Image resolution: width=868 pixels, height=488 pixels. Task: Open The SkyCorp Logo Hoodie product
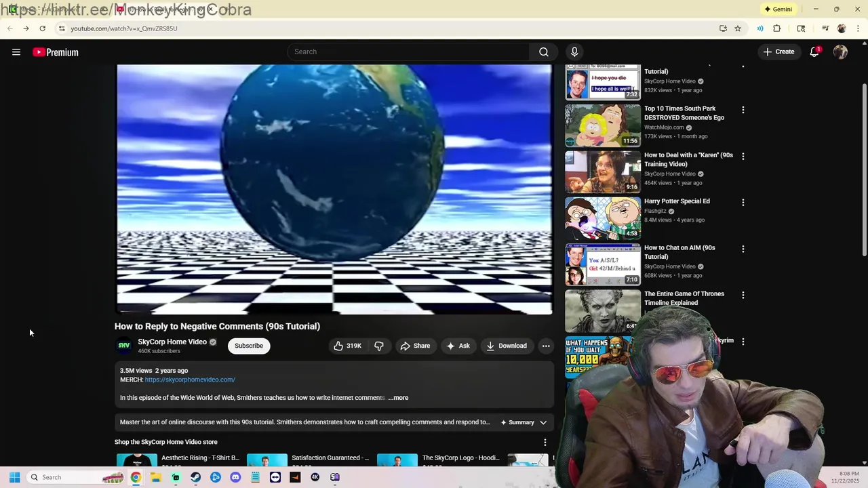coord(439,461)
